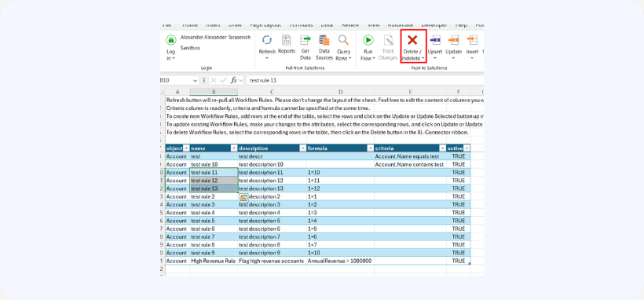The height and width of the screenshot is (300, 644).
Task: Click the paste options icon near test description 2
Action: pos(243,198)
